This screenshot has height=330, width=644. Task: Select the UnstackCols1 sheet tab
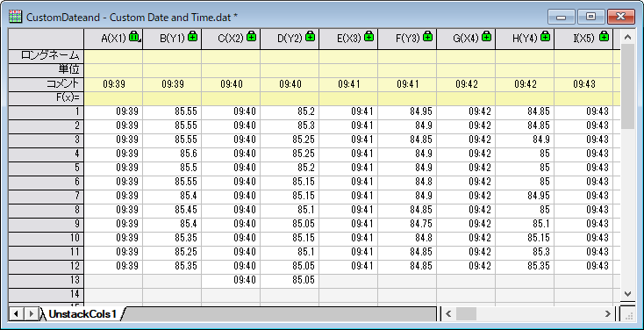coord(82,314)
